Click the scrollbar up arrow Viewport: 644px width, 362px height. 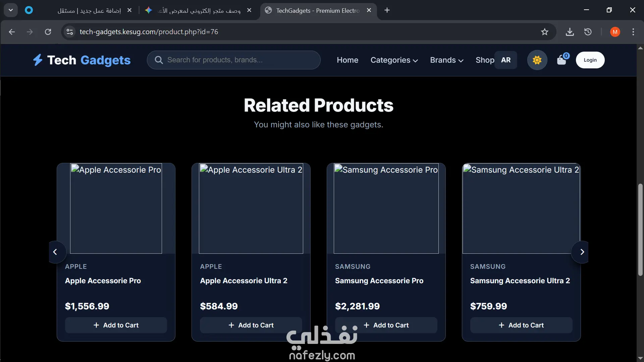(x=640, y=48)
